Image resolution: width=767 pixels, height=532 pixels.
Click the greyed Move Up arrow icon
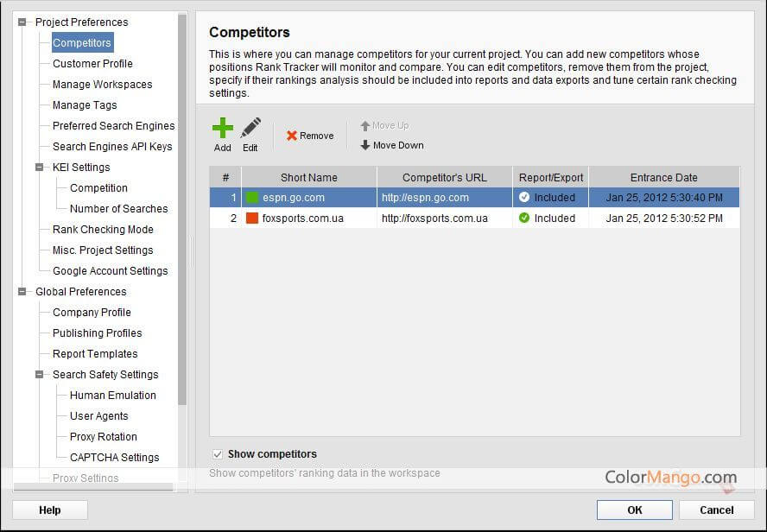click(x=365, y=126)
